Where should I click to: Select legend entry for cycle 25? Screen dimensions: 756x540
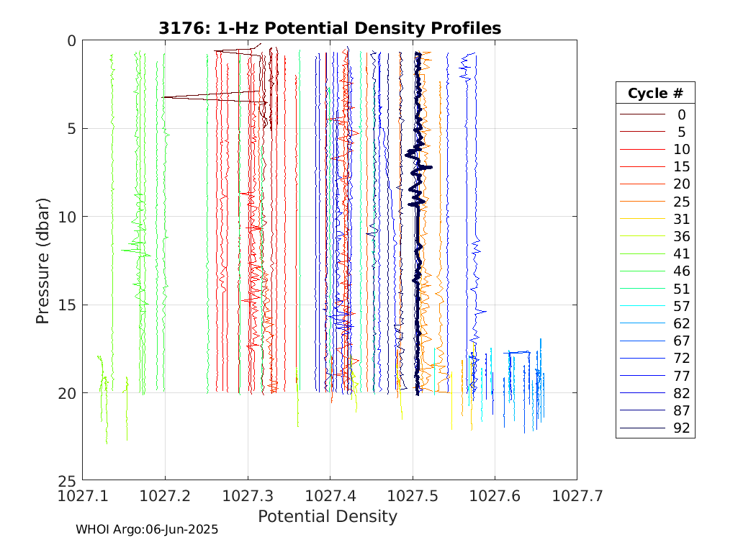click(655, 202)
